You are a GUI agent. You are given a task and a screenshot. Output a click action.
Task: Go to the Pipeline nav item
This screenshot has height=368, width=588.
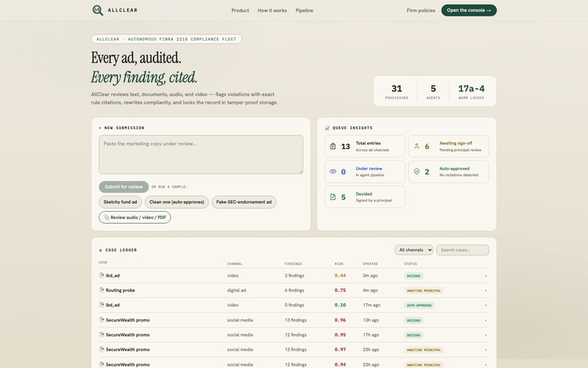coord(304,10)
